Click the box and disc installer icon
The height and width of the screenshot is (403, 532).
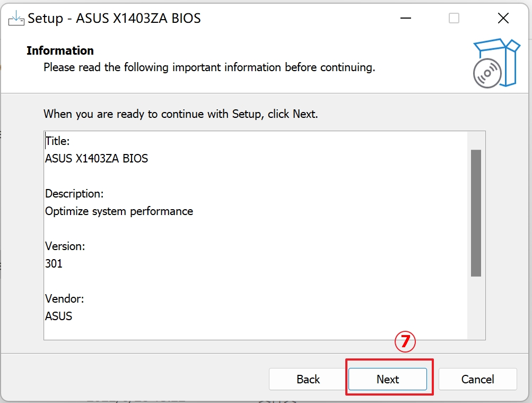tap(496, 63)
